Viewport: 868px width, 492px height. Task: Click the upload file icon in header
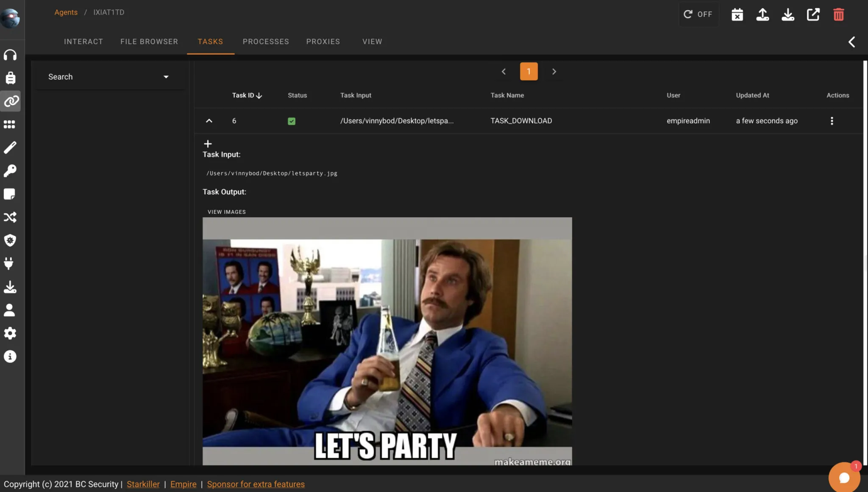[762, 14]
